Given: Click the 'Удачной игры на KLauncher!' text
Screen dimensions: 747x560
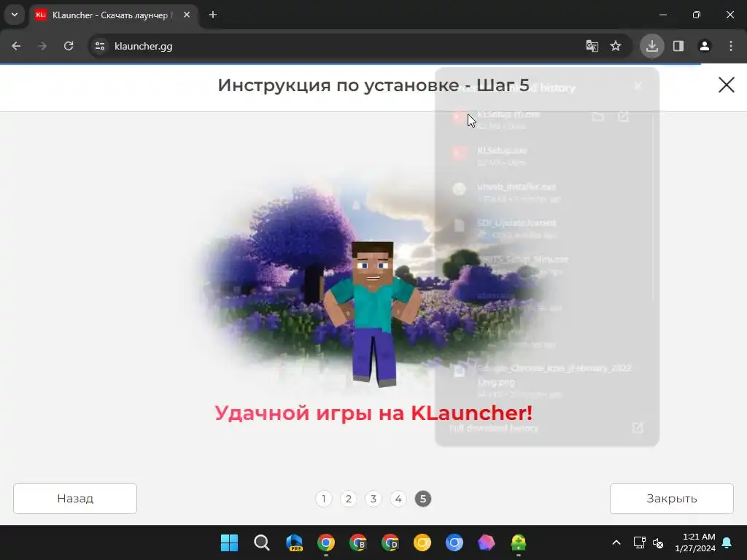Looking at the screenshot, I should [373, 413].
